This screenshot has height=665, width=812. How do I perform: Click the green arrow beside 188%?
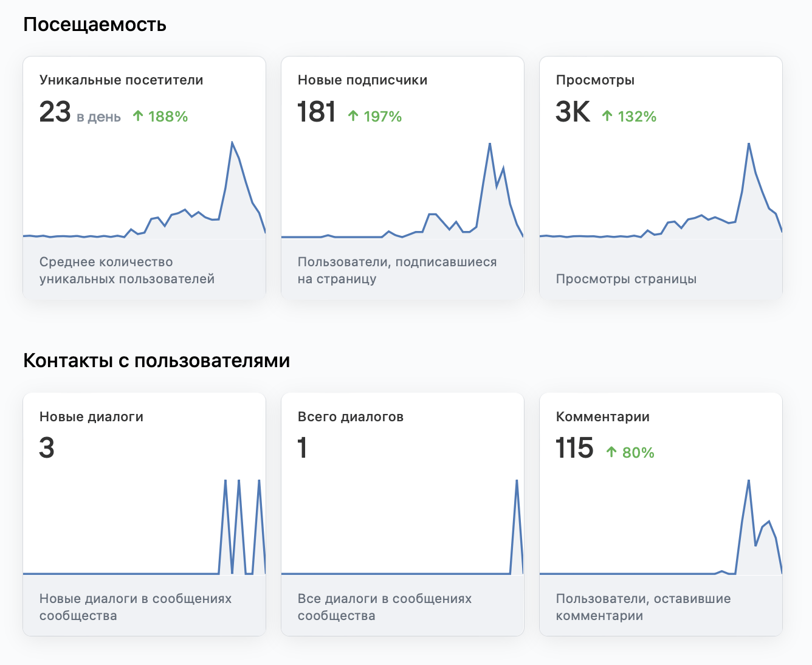click(x=138, y=116)
